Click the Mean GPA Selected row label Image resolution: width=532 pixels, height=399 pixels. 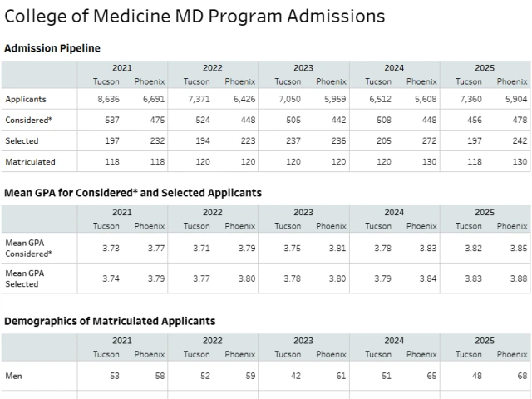click(22, 278)
